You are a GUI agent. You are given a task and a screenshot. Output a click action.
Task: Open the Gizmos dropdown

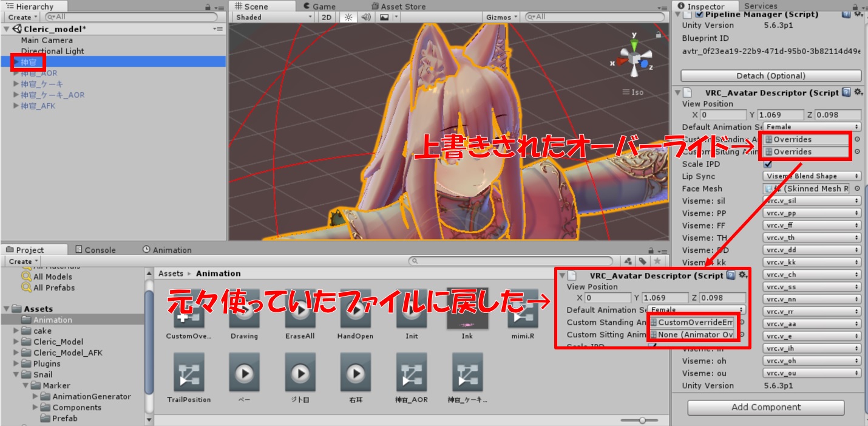(x=501, y=17)
